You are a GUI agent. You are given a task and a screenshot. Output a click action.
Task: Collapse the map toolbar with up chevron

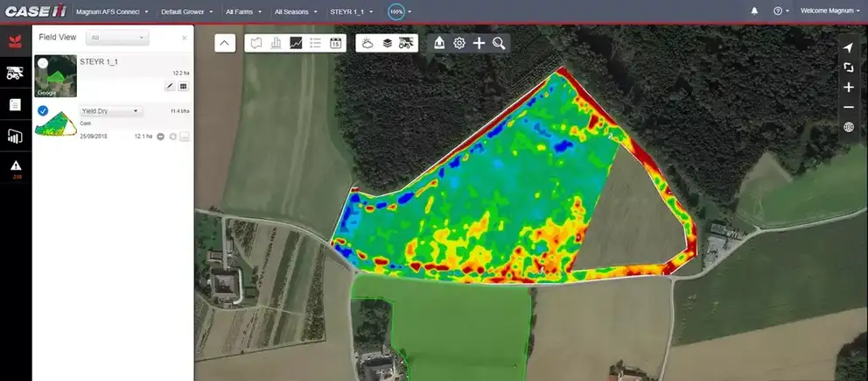[x=225, y=43]
